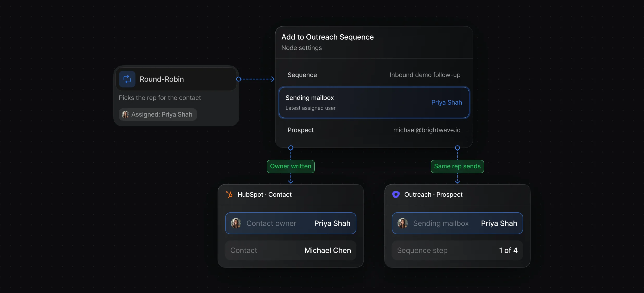Click connector port above Same rep sends
644x293 pixels.
tap(457, 148)
